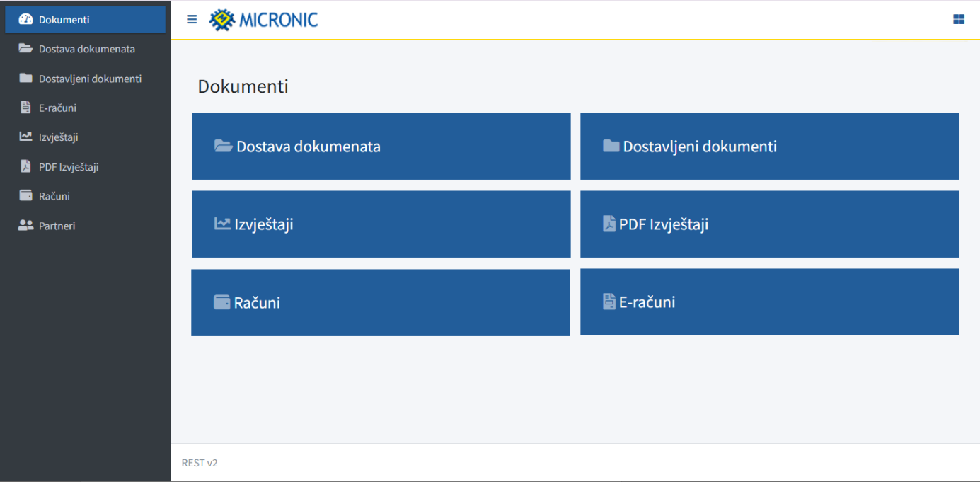Click the wallet icon beside sidebar Računi

click(x=25, y=196)
